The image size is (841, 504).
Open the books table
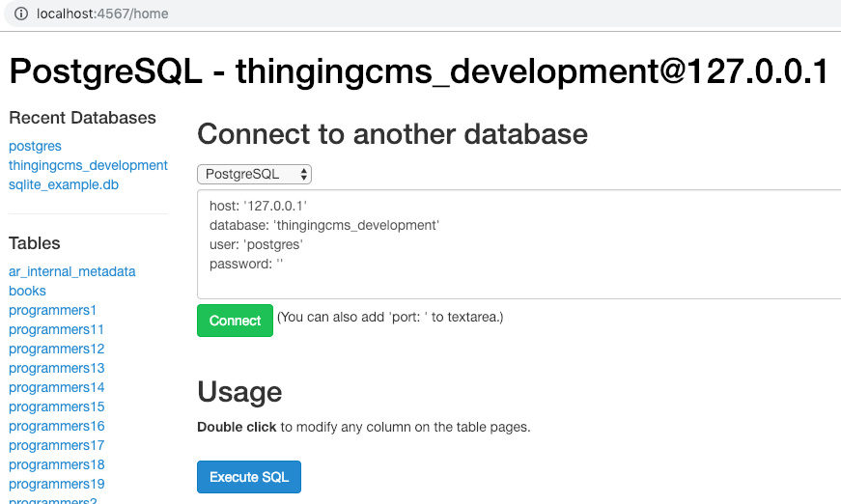[27, 291]
